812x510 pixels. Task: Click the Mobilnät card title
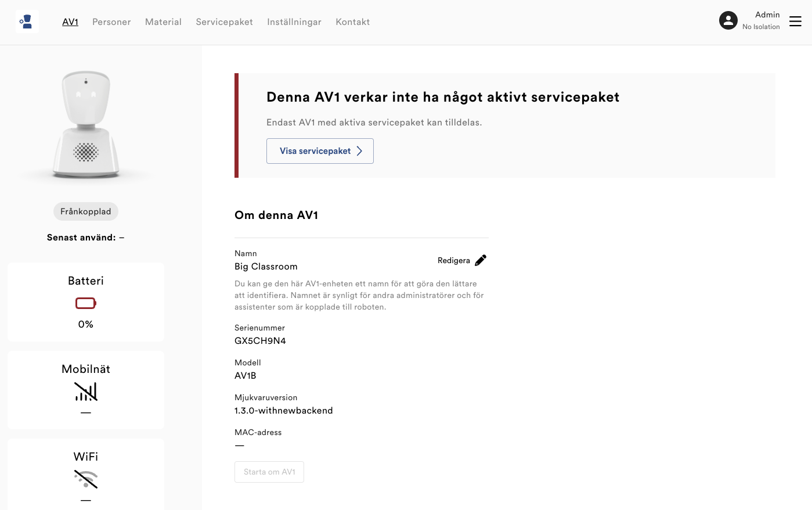tap(86, 369)
